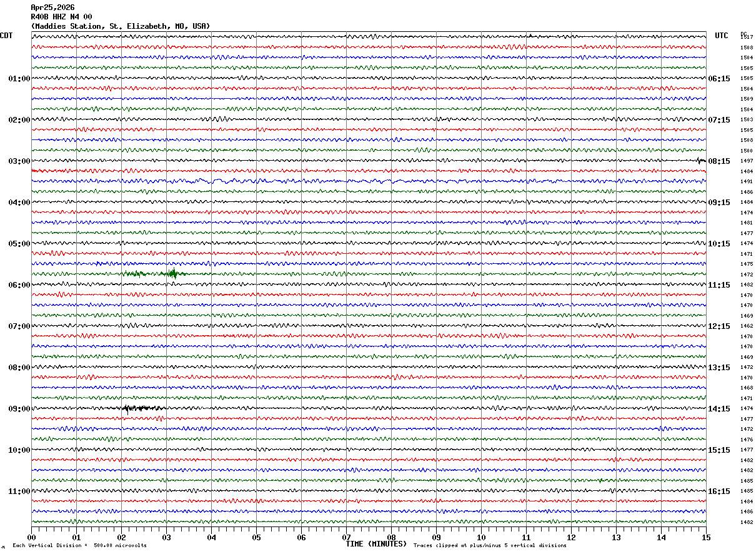Click minute 07 tick label on time axis

point(346,537)
